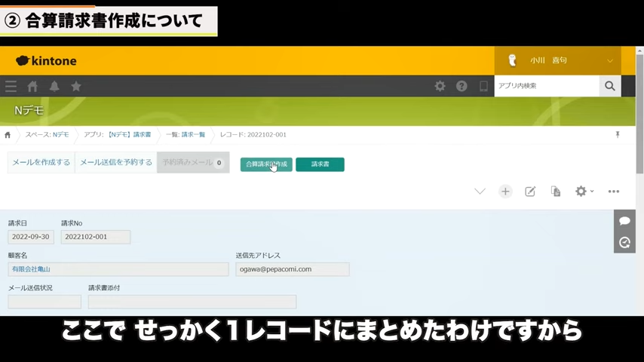Open the comments speech bubble panel
The image size is (644, 362).
(x=624, y=221)
